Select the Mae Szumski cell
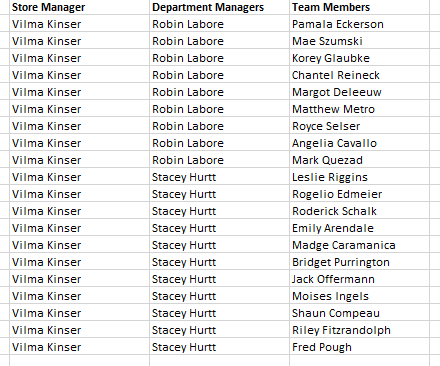 tap(359, 41)
